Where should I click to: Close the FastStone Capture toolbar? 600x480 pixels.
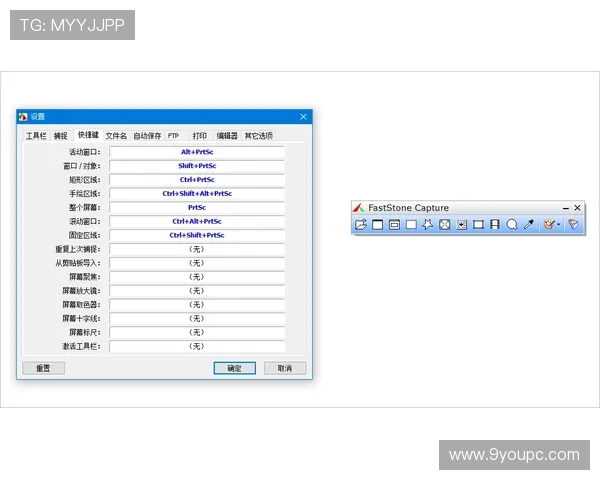[x=577, y=208]
